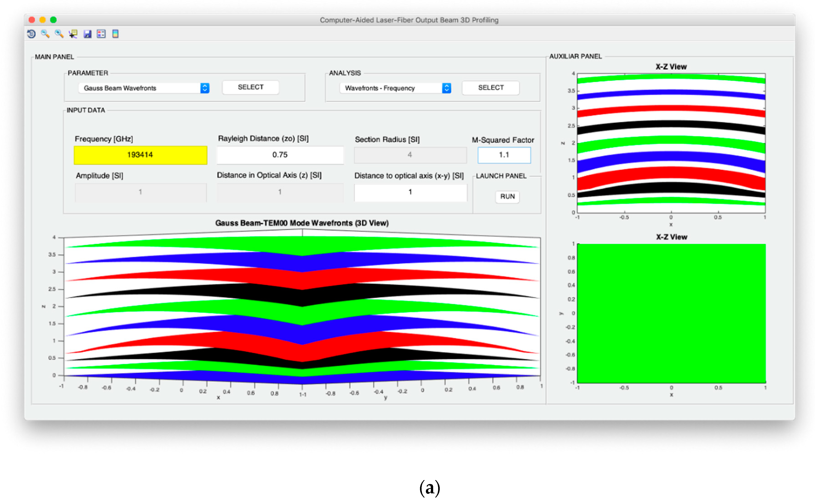
Task: Click the Rotate 3D toolbar icon
Action: pyautogui.click(x=31, y=34)
